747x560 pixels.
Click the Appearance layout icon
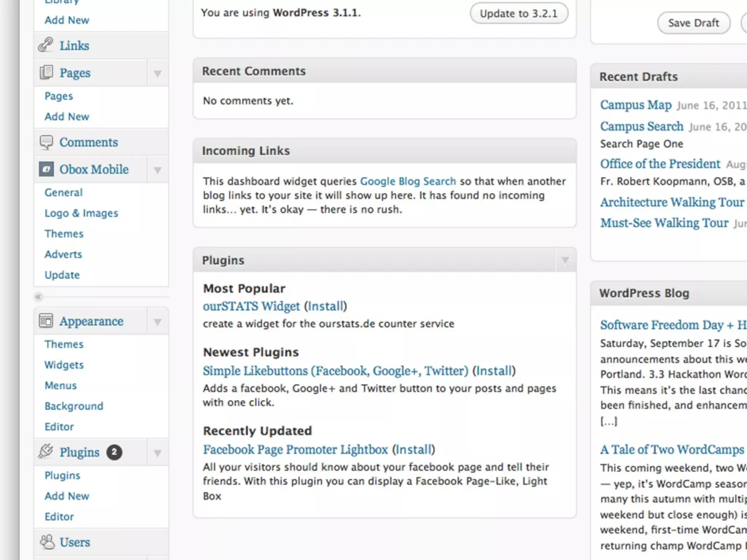46,321
